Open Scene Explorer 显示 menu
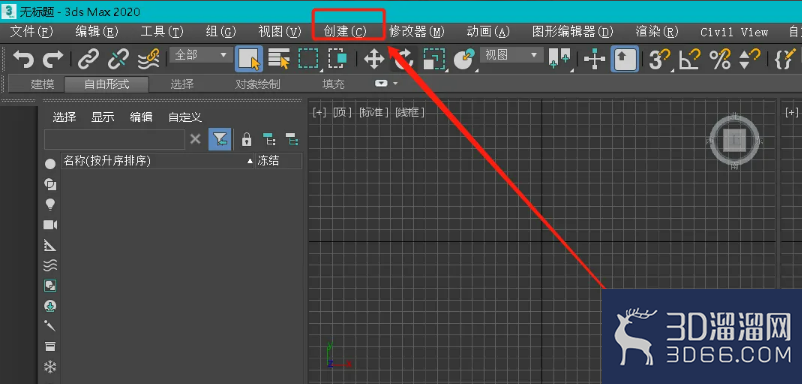 (103, 117)
